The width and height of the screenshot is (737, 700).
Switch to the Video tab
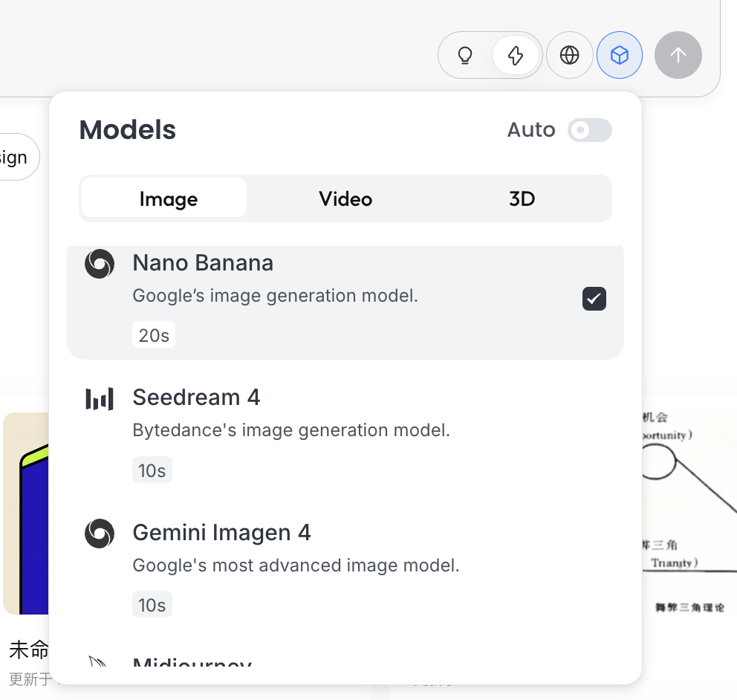coord(345,198)
